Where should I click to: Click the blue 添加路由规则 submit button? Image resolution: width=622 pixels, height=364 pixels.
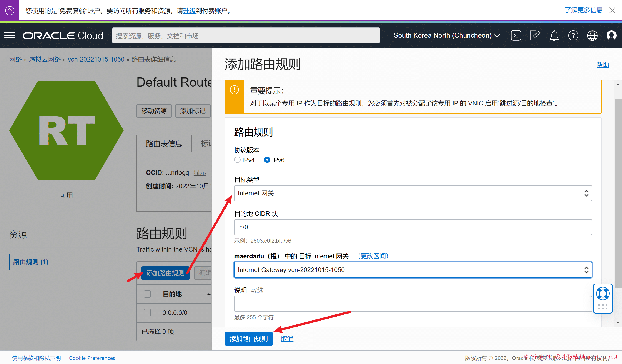[248, 338]
